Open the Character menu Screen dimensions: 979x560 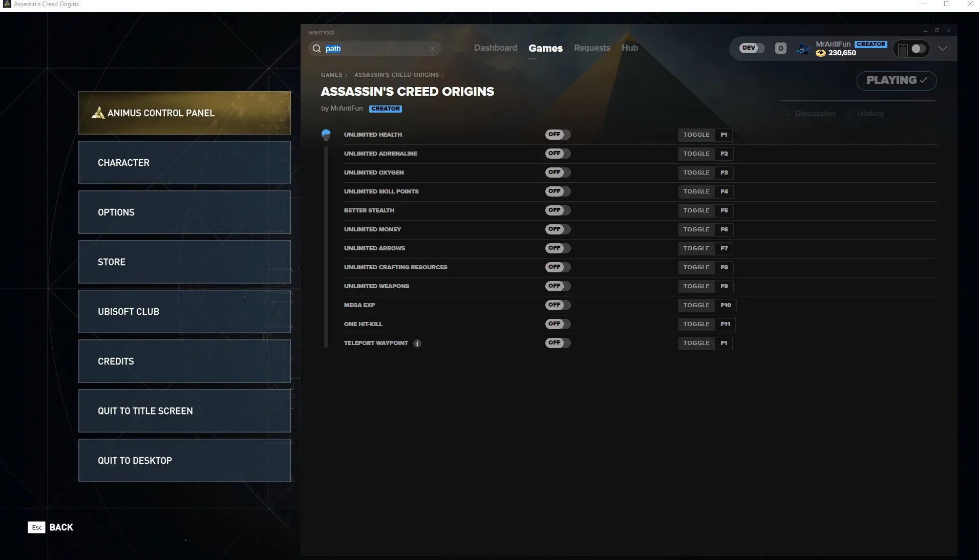[184, 162]
